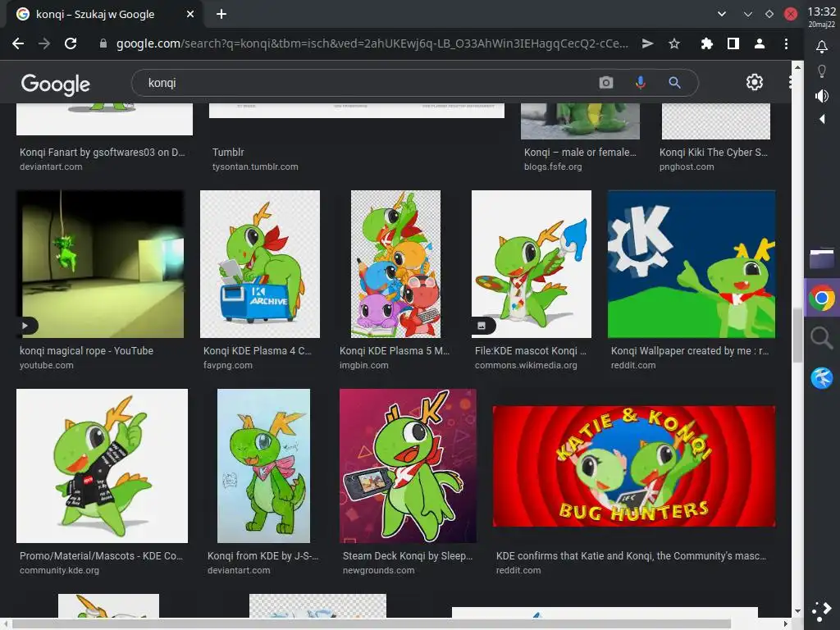Screen dimensions: 840x630
Task: Reload the Google search page
Action: click(x=71, y=43)
